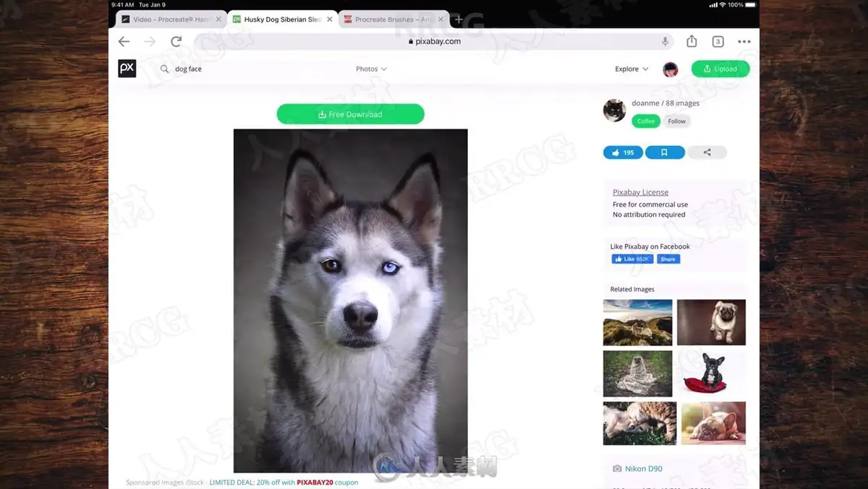Go back with the browser back arrow

point(124,41)
